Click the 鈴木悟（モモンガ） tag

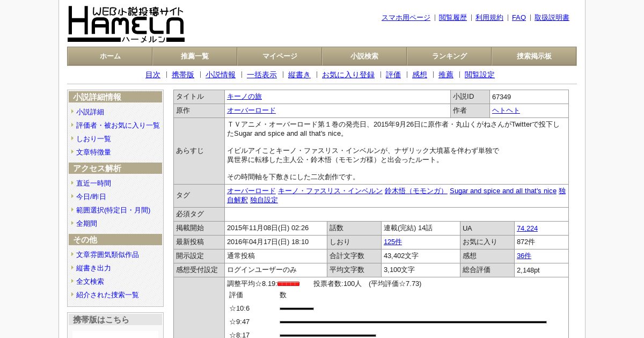(x=416, y=191)
